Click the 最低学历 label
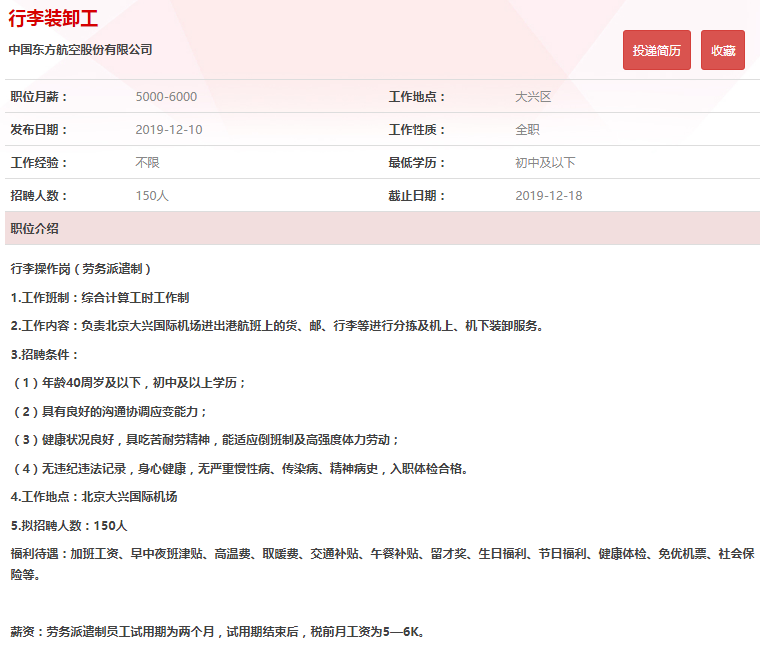 [x=417, y=162]
